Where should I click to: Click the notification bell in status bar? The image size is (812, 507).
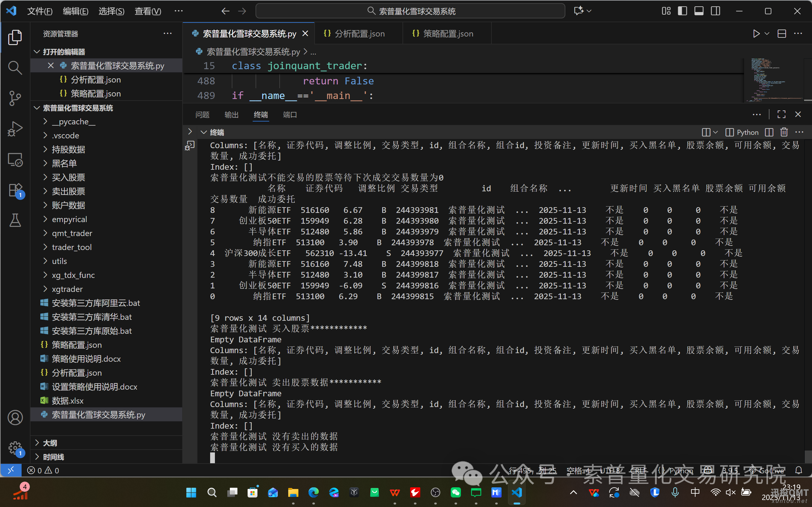coord(799,471)
